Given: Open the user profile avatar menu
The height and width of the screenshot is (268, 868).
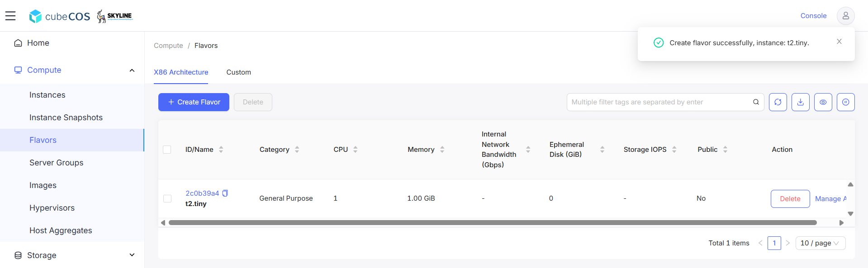Looking at the screenshot, I should [845, 16].
